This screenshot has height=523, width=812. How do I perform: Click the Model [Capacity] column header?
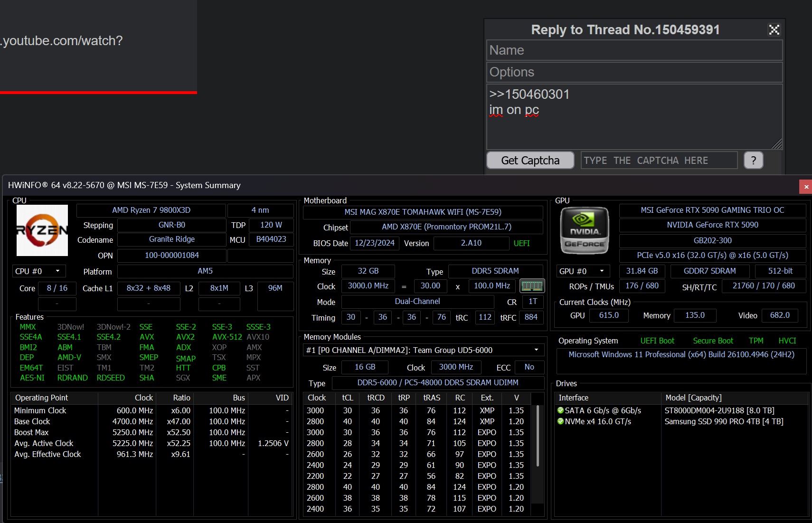pos(735,398)
